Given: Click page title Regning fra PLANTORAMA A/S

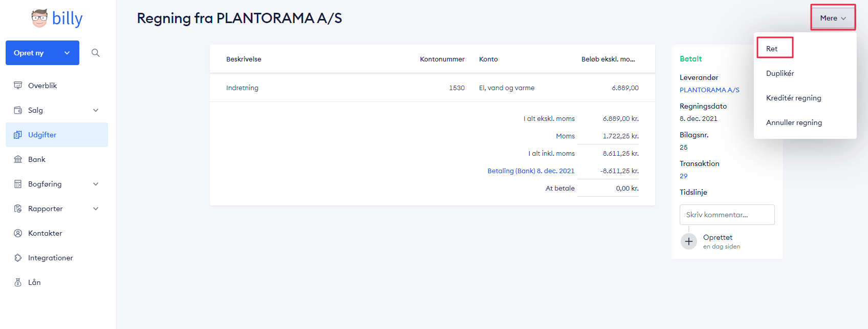Looking at the screenshot, I should pyautogui.click(x=240, y=18).
